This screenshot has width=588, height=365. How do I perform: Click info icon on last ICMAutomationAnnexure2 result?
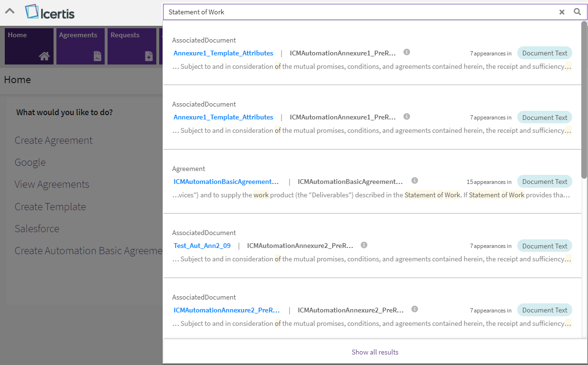(414, 309)
